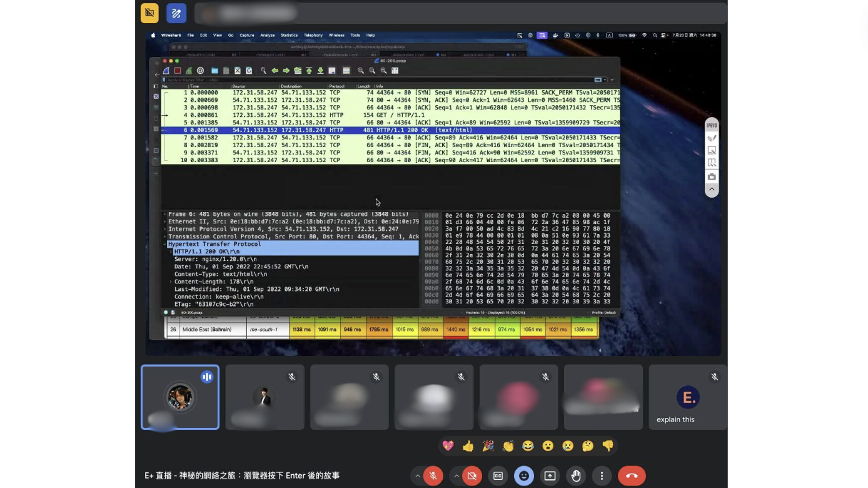Toggle closed captions
This screenshot has width=868, height=488.
point(498,476)
